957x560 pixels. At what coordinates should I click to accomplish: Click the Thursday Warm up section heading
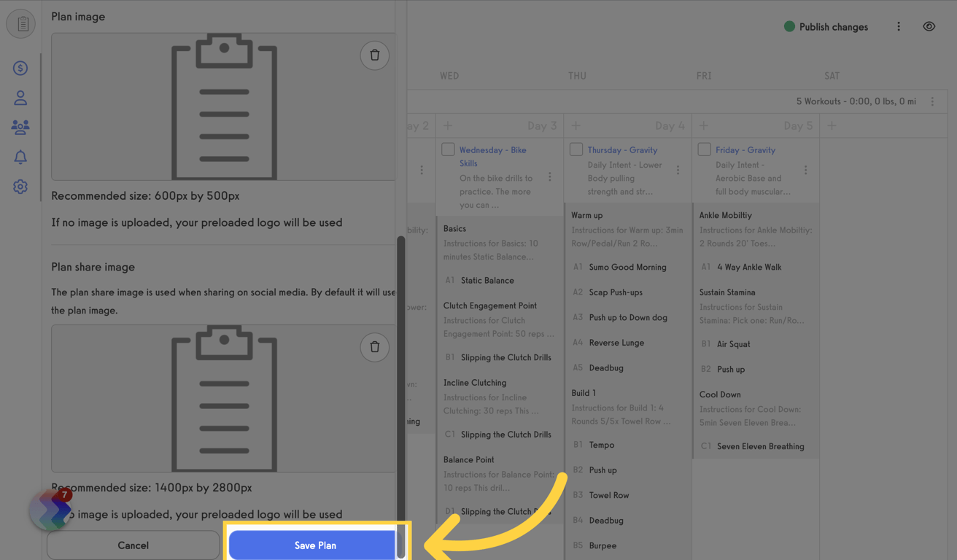click(587, 216)
